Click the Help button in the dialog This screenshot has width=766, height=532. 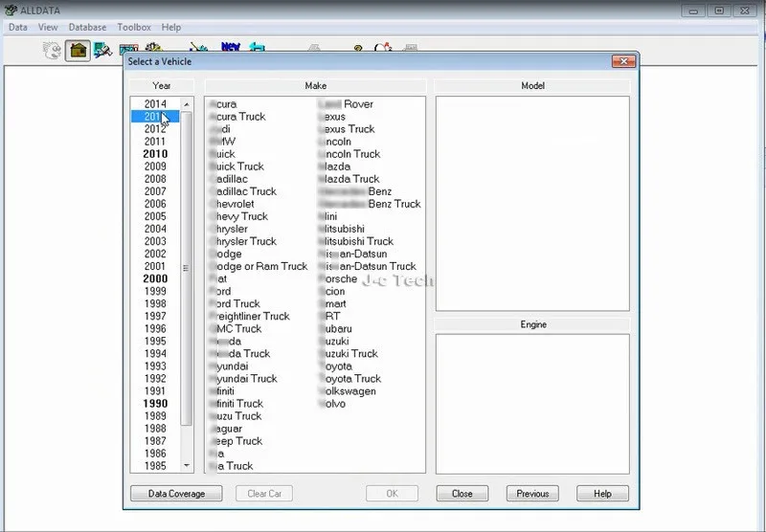point(602,494)
